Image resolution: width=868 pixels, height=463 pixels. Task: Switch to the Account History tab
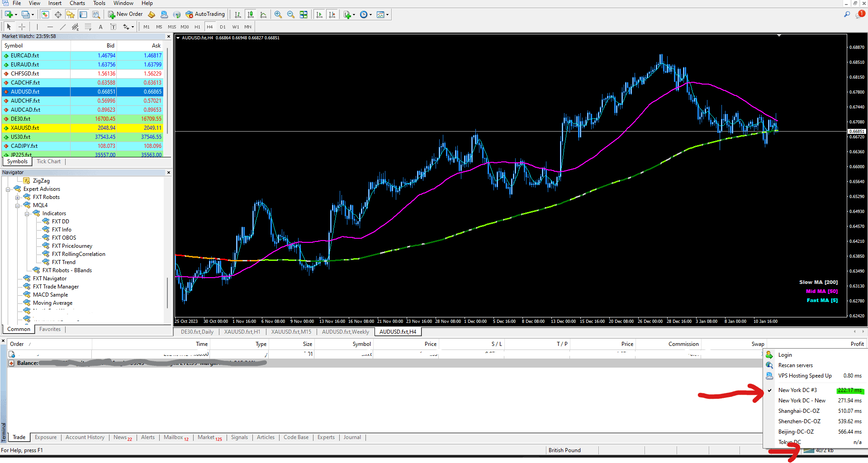pos(85,437)
